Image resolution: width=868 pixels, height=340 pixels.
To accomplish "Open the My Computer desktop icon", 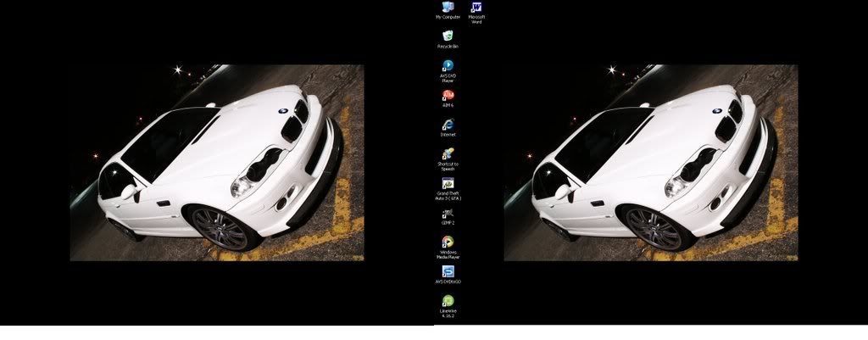I will point(448,7).
